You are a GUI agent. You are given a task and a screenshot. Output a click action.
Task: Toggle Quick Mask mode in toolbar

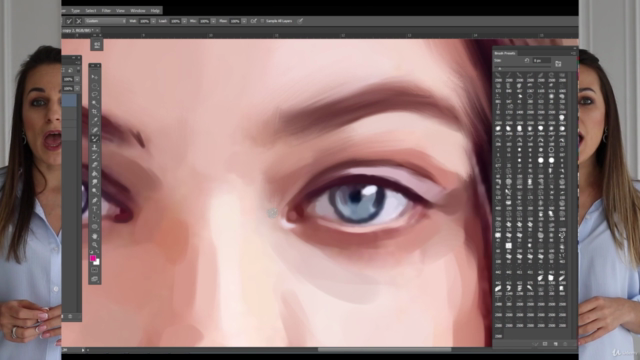click(95, 270)
